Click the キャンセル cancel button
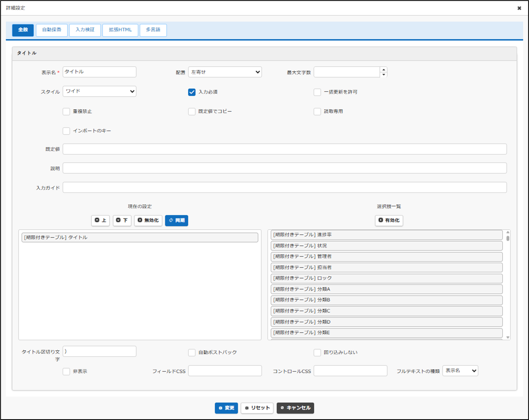 point(295,408)
